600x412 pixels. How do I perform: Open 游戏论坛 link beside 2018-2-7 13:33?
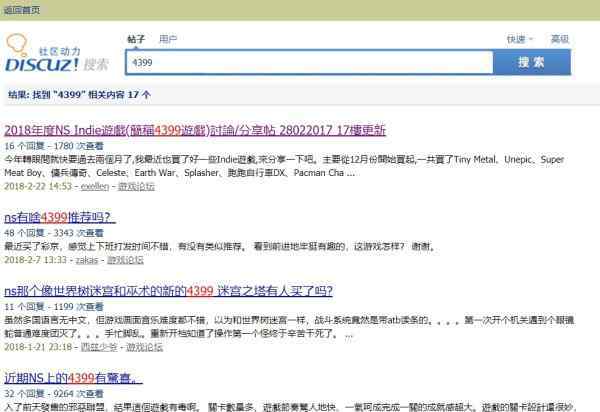click(125, 260)
